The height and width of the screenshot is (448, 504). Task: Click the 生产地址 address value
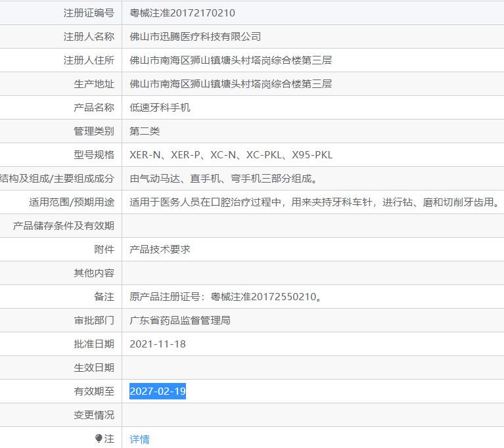coord(231,84)
